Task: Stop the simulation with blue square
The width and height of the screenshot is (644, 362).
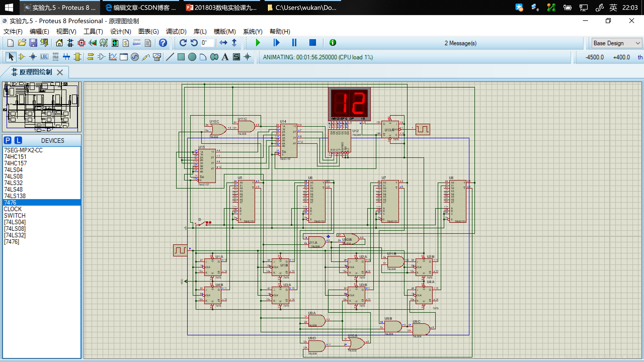Action: click(x=312, y=43)
